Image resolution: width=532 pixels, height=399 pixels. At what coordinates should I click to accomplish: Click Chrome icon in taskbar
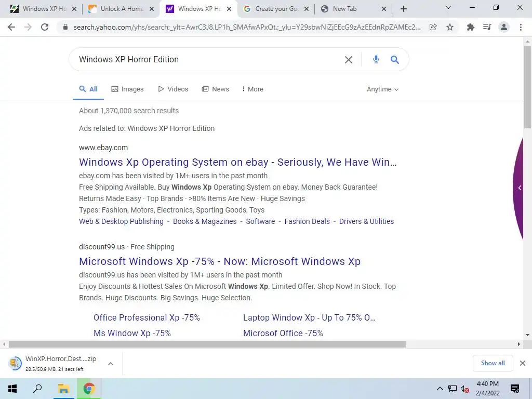coord(89,389)
